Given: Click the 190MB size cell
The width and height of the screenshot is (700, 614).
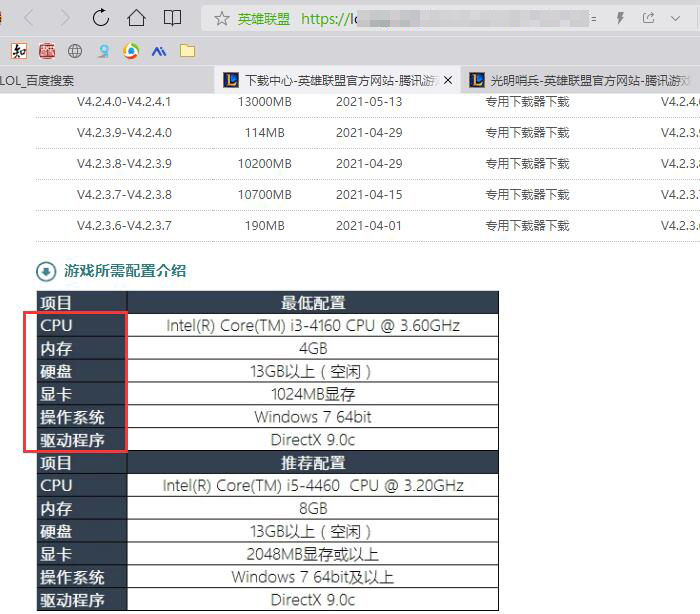Looking at the screenshot, I should (265, 226).
